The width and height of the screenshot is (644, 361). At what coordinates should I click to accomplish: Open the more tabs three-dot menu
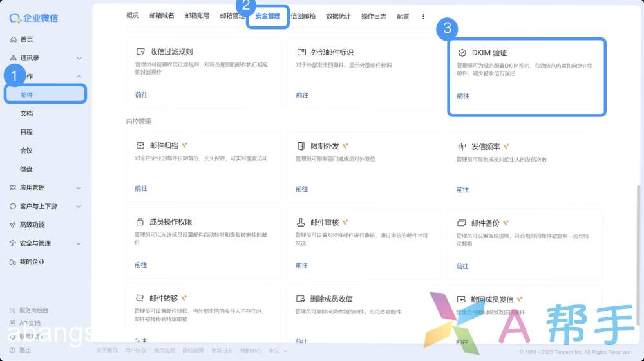pos(423,16)
